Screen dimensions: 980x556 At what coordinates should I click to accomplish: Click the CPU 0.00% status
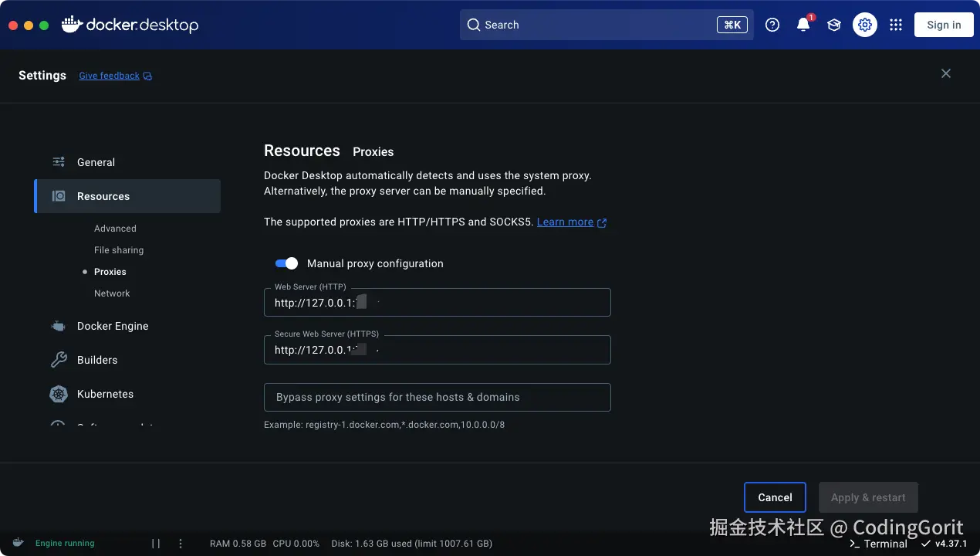[x=296, y=544]
